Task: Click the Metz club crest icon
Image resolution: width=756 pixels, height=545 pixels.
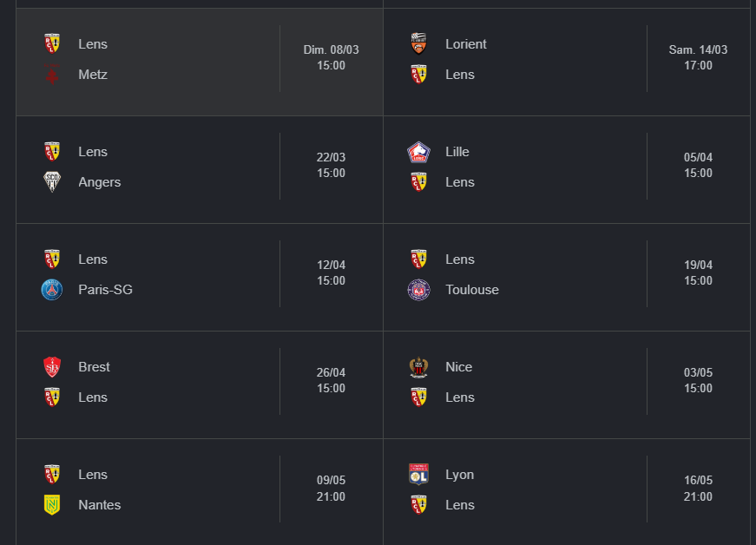Action: [x=52, y=75]
